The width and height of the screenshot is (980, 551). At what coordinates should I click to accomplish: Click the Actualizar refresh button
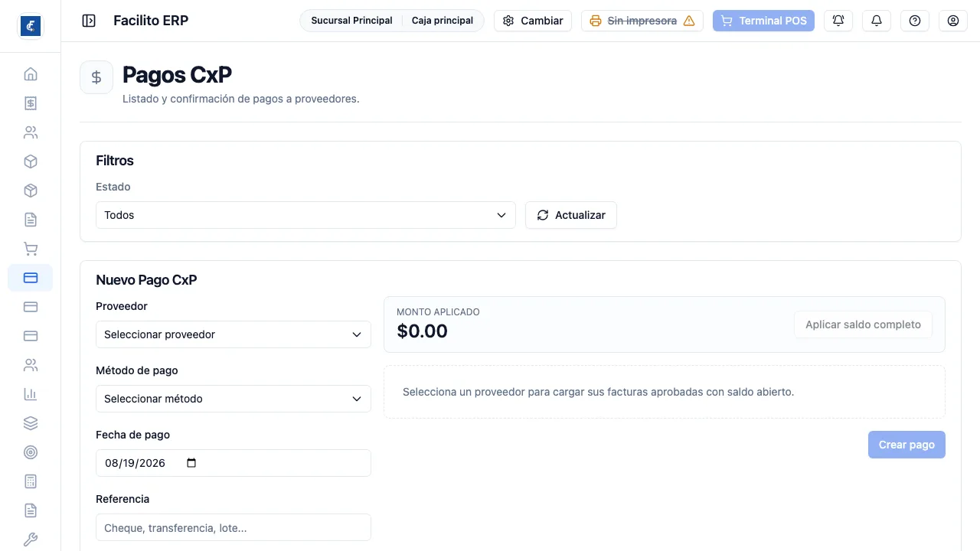[571, 215]
